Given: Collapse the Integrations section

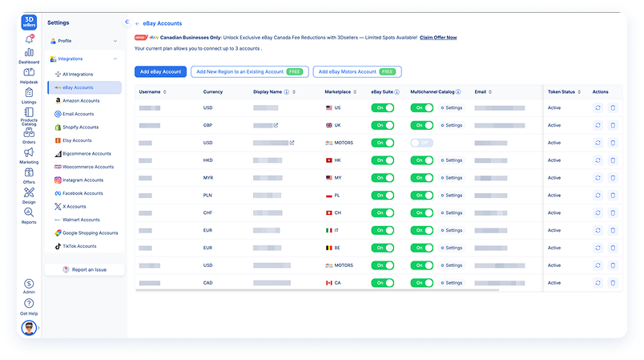Looking at the screenshot, I should (115, 59).
